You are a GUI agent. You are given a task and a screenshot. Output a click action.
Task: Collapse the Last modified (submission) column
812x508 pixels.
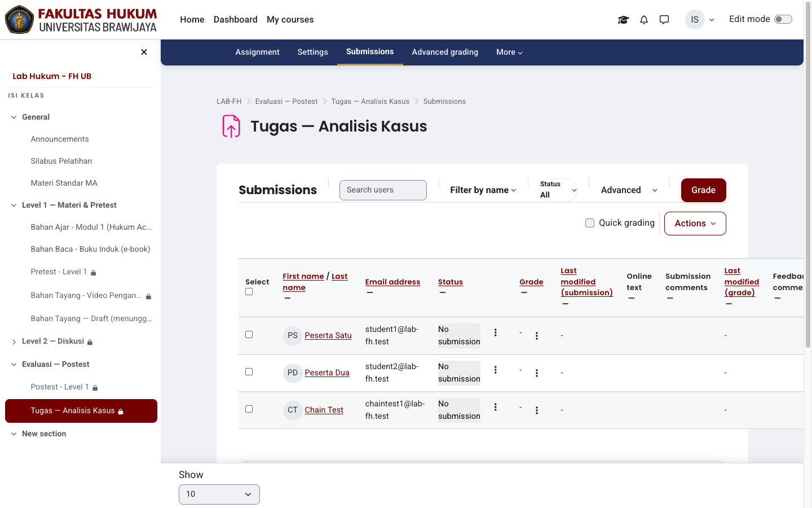pos(566,304)
